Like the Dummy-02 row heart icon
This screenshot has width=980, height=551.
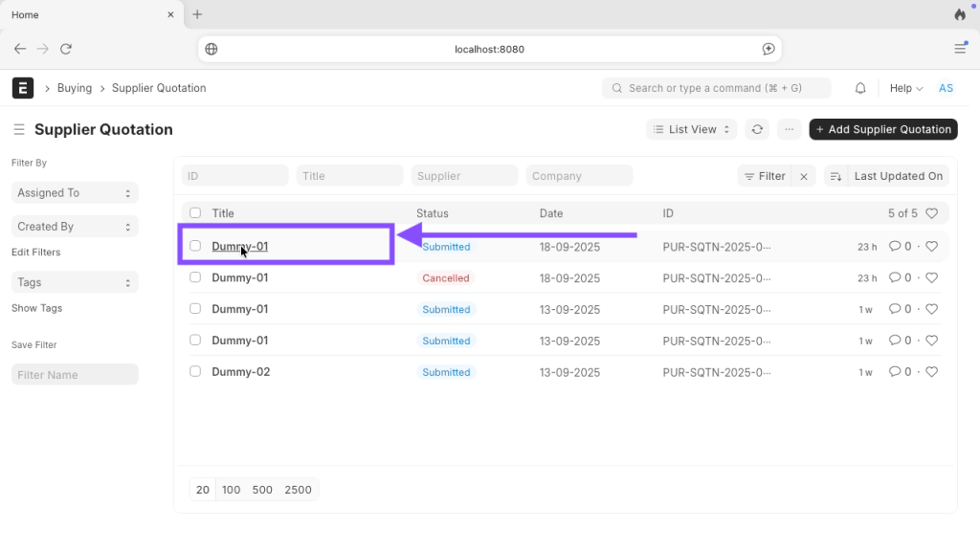[x=931, y=372]
